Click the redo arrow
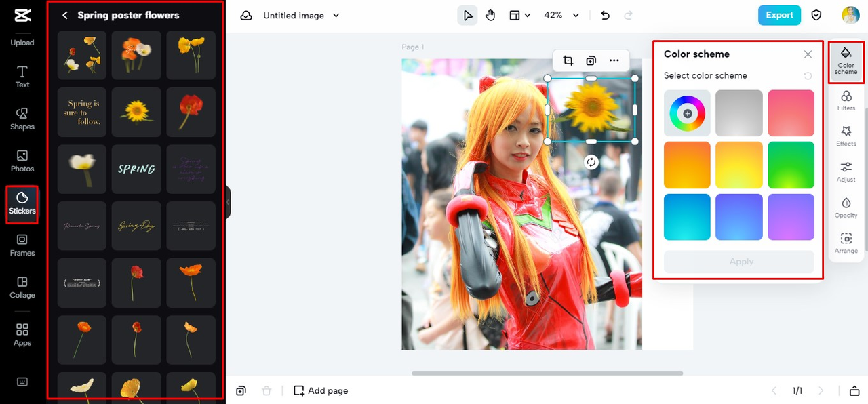This screenshot has height=404, width=868. [628, 15]
